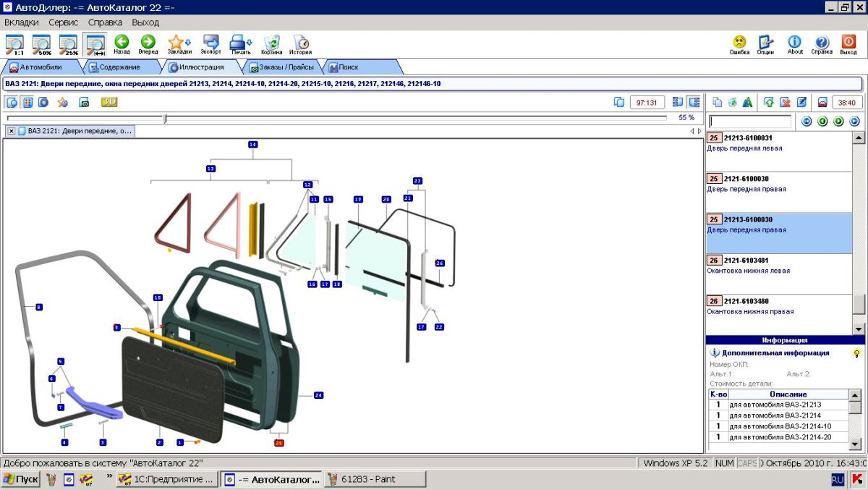Open the Корзина basket
Image resolution: width=868 pixels, height=490 pixels.
tap(272, 45)
